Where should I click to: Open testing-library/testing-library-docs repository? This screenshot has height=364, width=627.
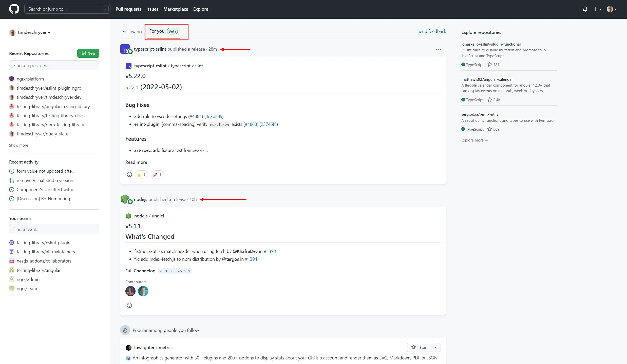[x=50, y=115]
